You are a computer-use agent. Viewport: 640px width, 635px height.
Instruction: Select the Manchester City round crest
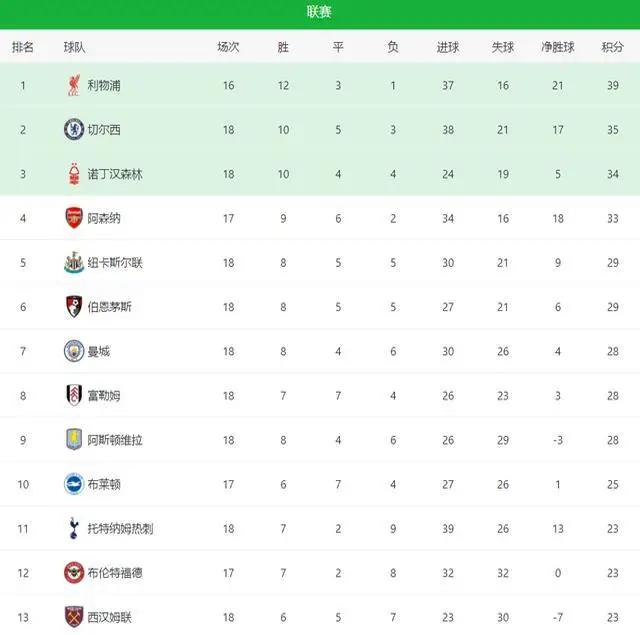74,351
